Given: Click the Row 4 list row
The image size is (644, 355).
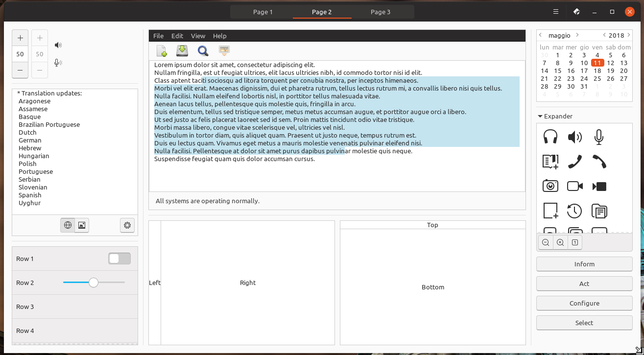Looking at the screenshot, I should [75, 331].
